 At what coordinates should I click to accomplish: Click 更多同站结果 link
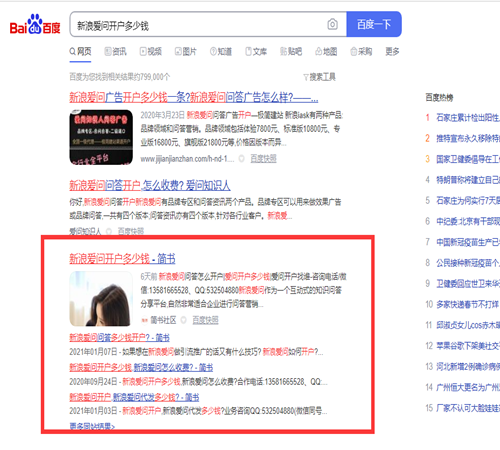92,426
